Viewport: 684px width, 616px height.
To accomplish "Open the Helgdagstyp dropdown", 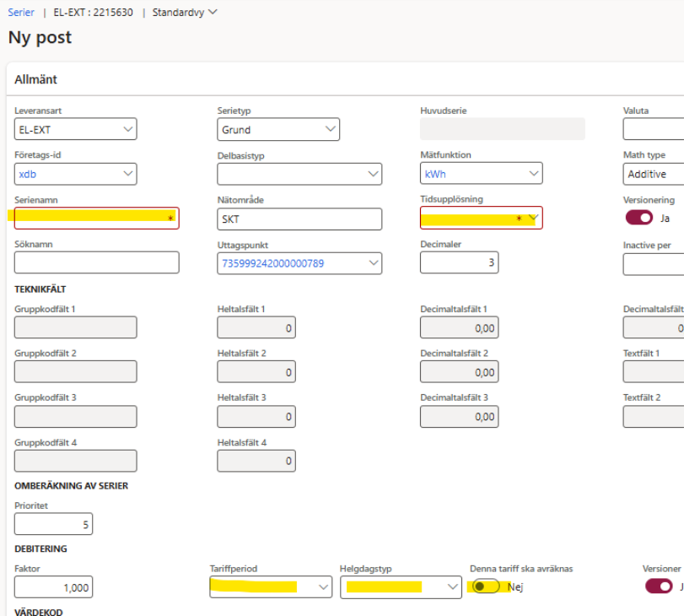I will coord(452,587).
